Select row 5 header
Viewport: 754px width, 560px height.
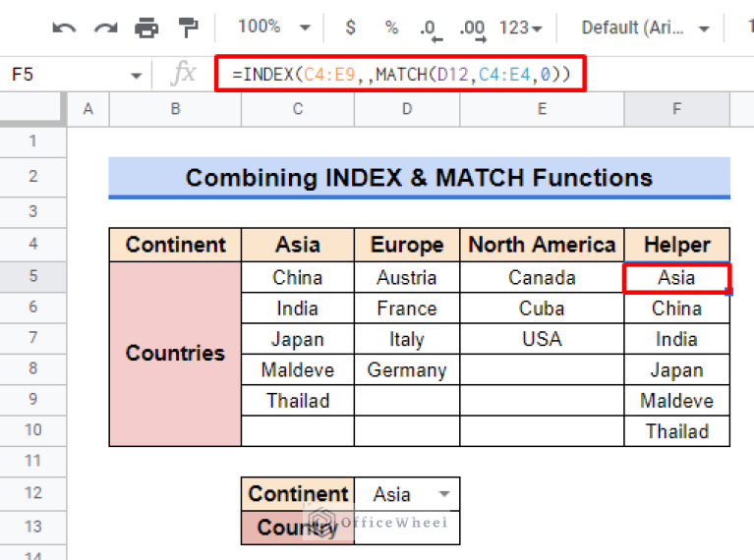[x=32, y=276]
